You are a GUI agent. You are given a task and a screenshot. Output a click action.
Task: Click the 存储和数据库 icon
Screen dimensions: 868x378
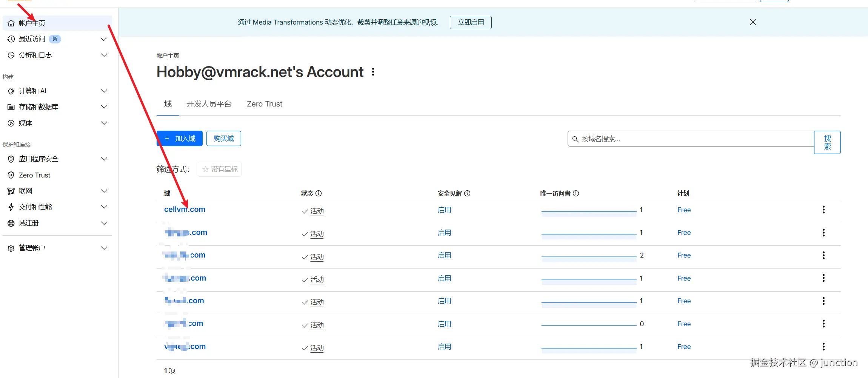(11, 107)
